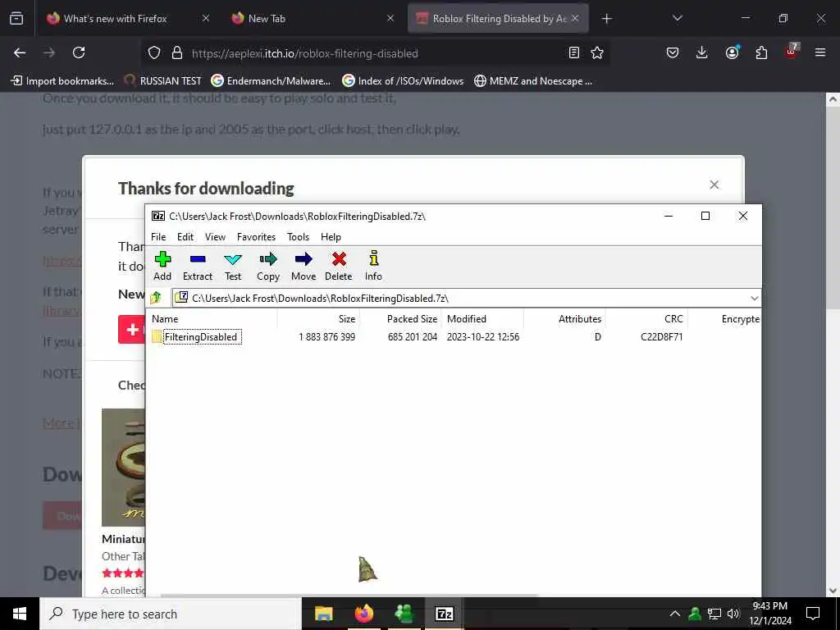Open the View menu in 7-Zip
Screen dimensions: 840x630
[x=216, y=237]
